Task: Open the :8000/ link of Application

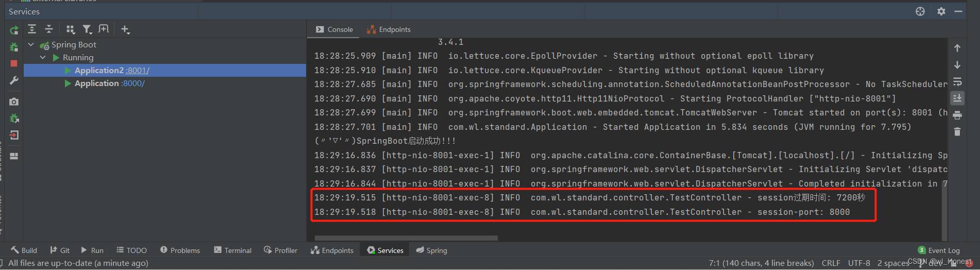Action: tap(133, 83)
